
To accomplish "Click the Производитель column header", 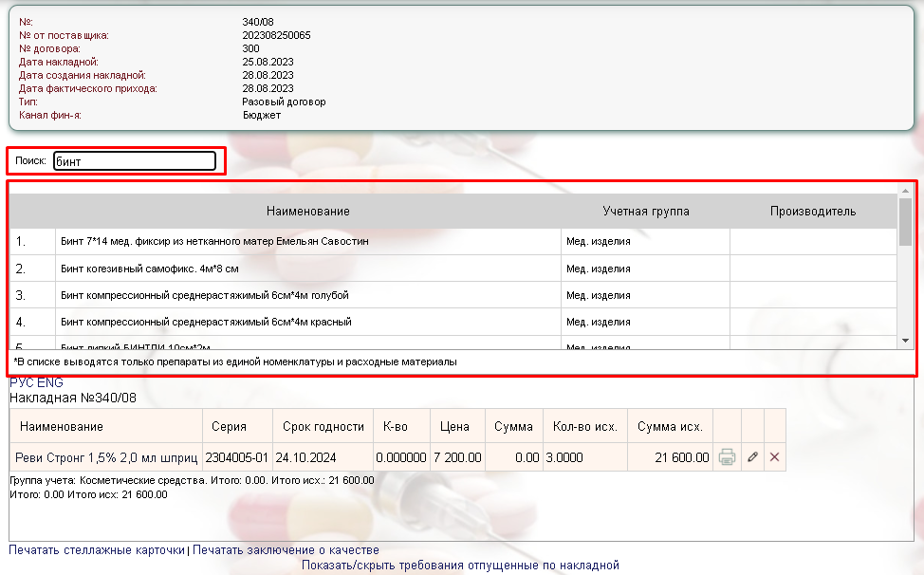I will [x=812, y=211].
